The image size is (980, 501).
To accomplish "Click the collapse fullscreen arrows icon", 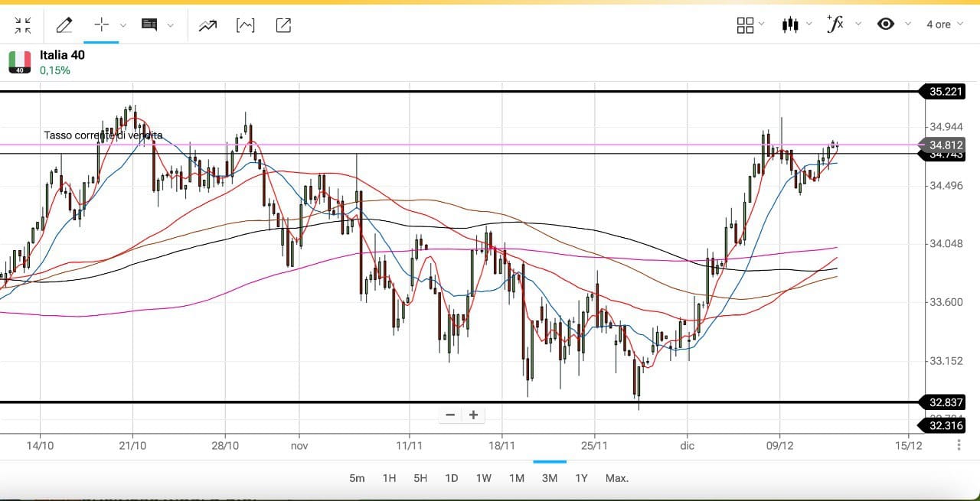I will click(23, 25).
